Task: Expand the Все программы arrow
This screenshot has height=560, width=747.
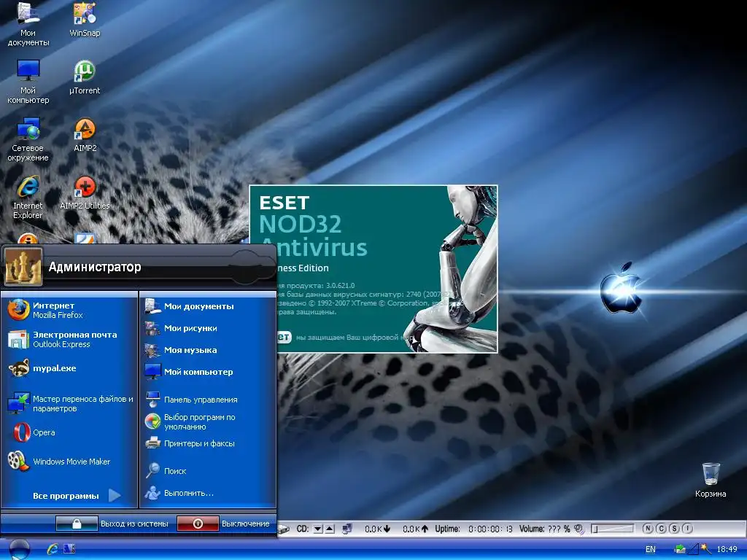Action: point(115,496)
